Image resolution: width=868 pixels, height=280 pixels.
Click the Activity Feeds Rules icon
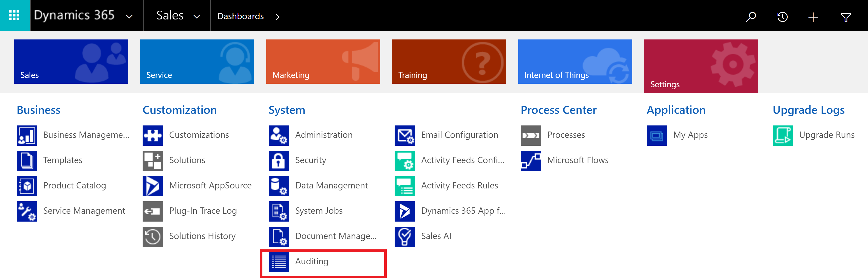click(x=405, y=186)
